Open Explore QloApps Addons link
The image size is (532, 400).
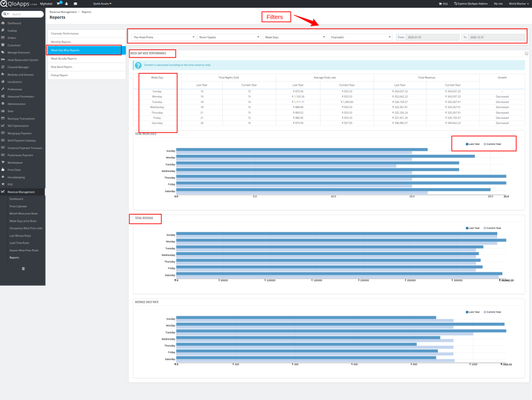(471, 4)
